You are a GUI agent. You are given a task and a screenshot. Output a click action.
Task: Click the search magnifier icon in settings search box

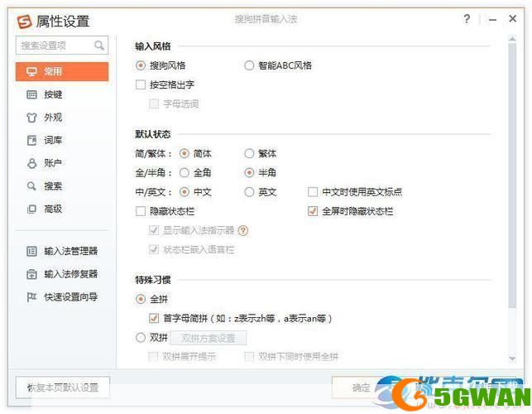click(99, 46)
